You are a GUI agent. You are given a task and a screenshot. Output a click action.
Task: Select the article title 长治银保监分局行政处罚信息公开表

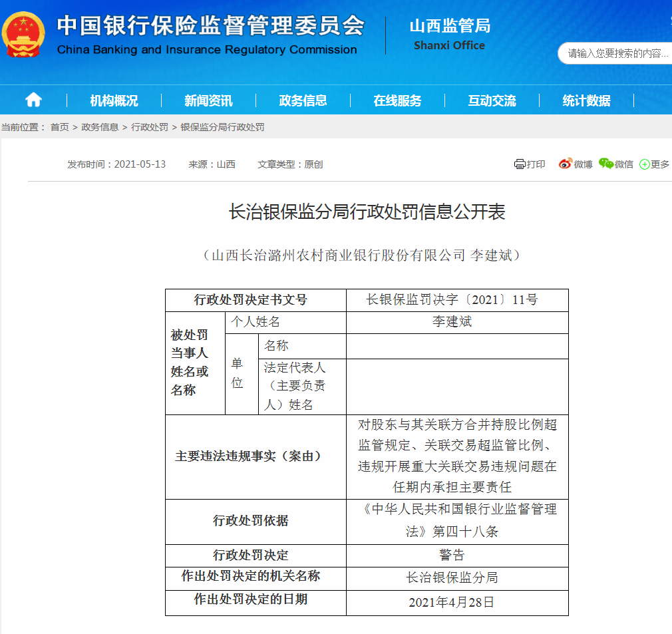[366, 211]
